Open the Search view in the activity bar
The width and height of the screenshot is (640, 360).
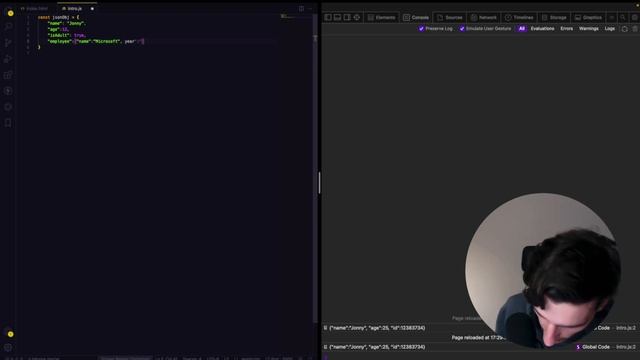click(8, 27)
